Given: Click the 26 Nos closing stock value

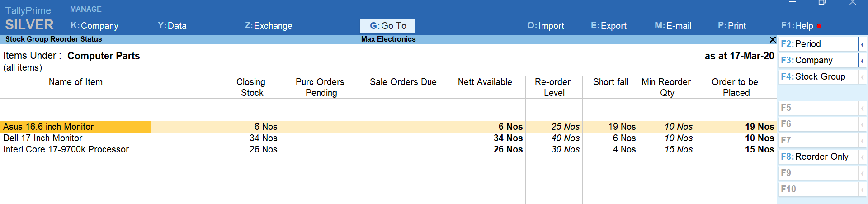Looking at the screenshot, I should pos(264,149).
